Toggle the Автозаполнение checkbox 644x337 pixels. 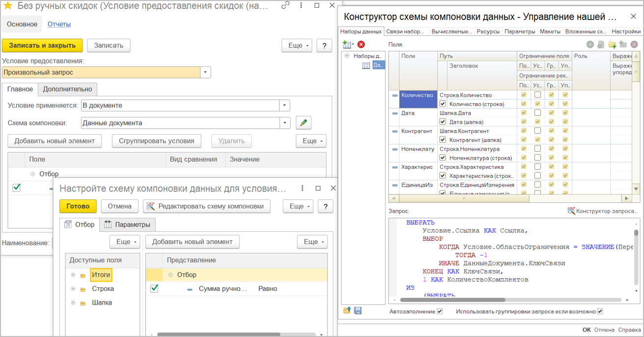click(x=440, y=311)
